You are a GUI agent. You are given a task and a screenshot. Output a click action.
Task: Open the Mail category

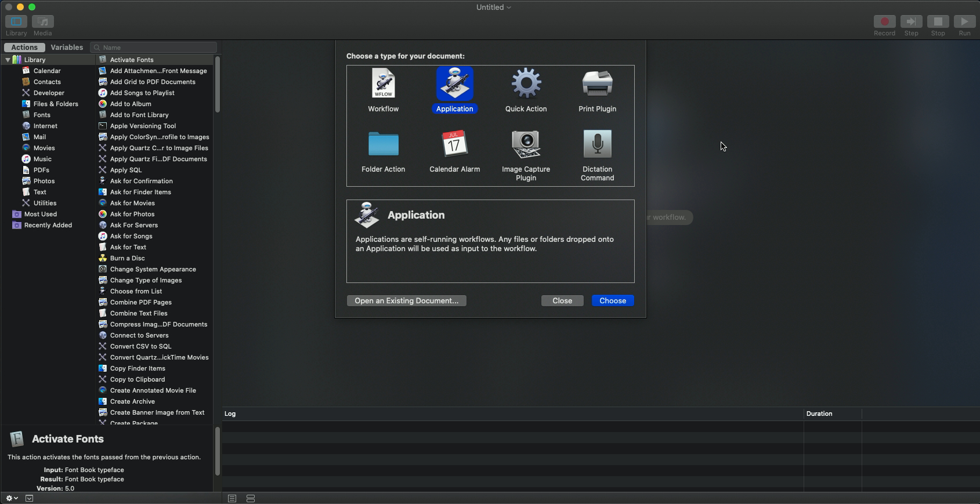tap(39, 137)
